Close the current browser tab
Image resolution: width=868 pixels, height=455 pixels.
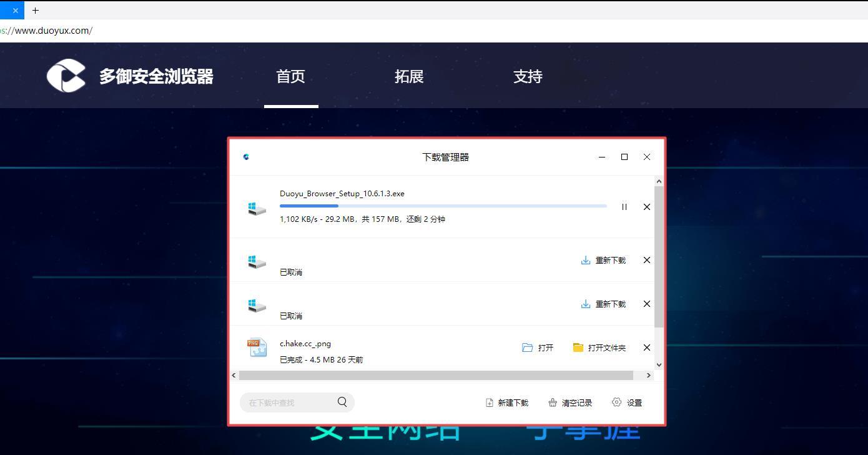[x=16, y=10]
